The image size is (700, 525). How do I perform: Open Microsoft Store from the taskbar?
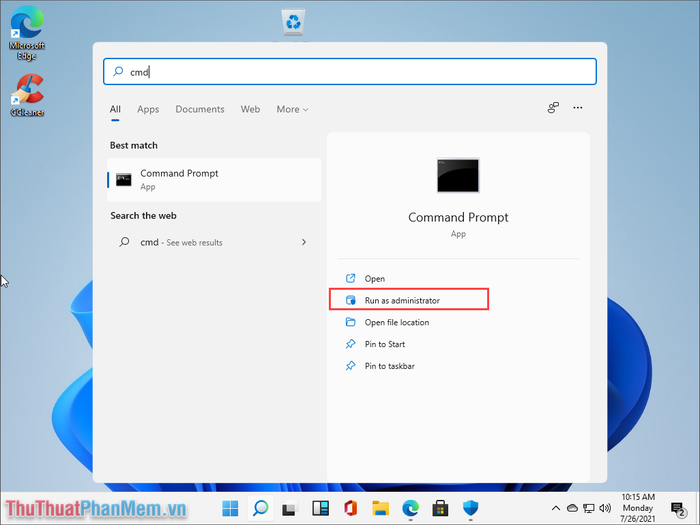click(440, 508)
